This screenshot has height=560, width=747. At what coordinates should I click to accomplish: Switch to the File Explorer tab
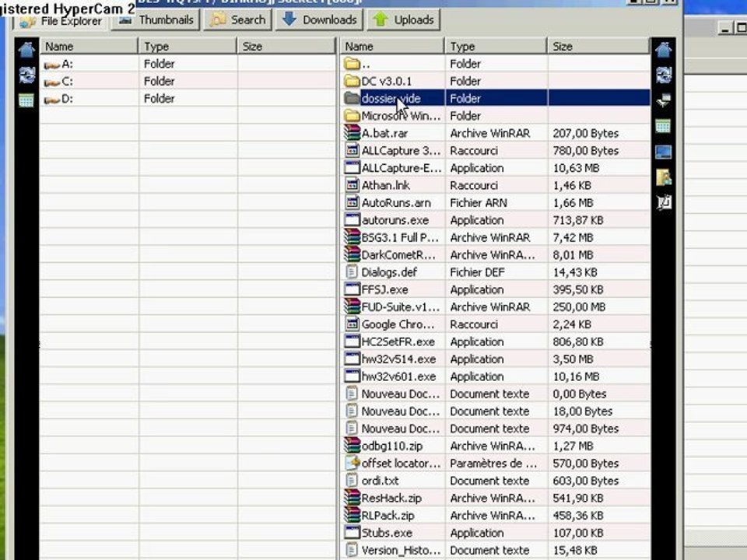pyautogui.click(x=61, y=21)
